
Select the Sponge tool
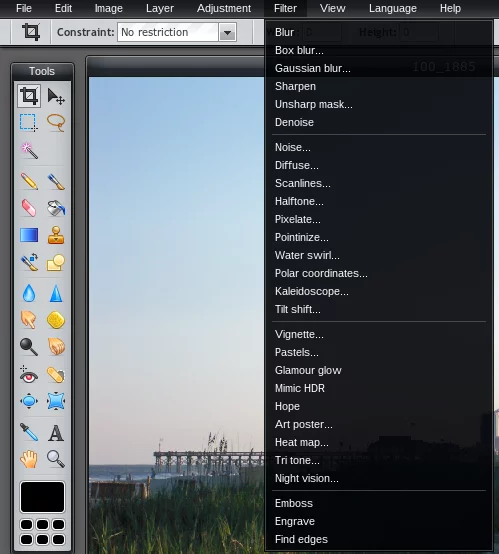click(56, 320)
